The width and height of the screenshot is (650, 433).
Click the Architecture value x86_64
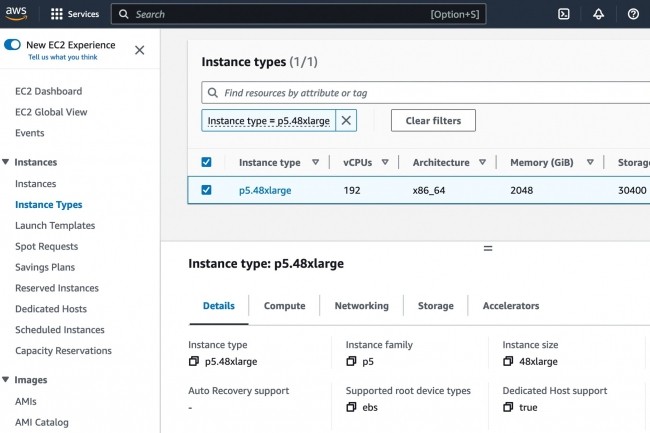(x=429, y=190)
